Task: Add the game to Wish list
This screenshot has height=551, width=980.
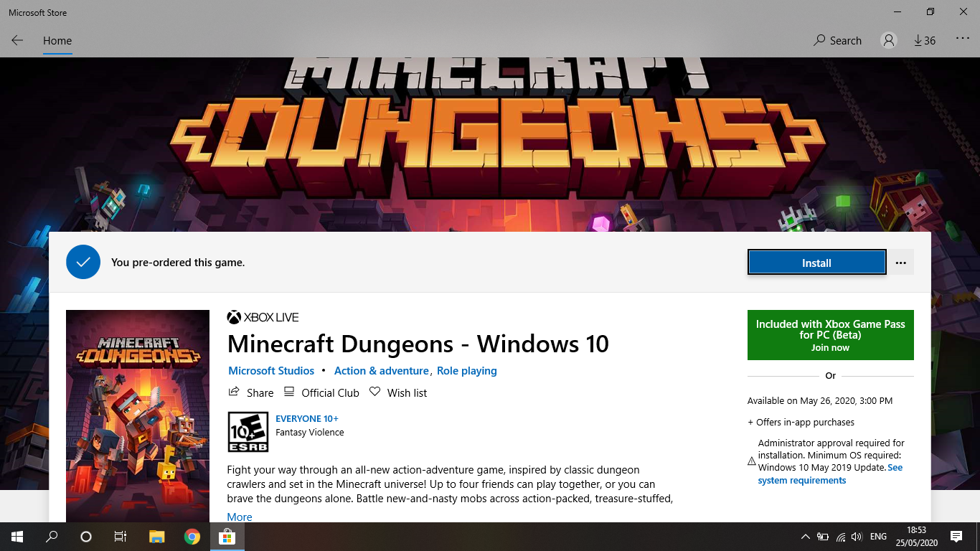Action: pyautogui.click(x=398, y=392)
